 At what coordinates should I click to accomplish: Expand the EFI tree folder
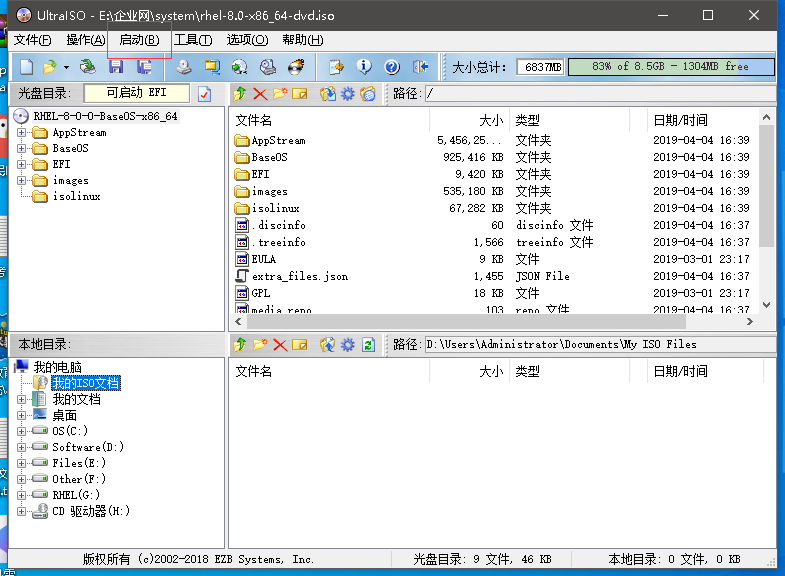point(22,165)
